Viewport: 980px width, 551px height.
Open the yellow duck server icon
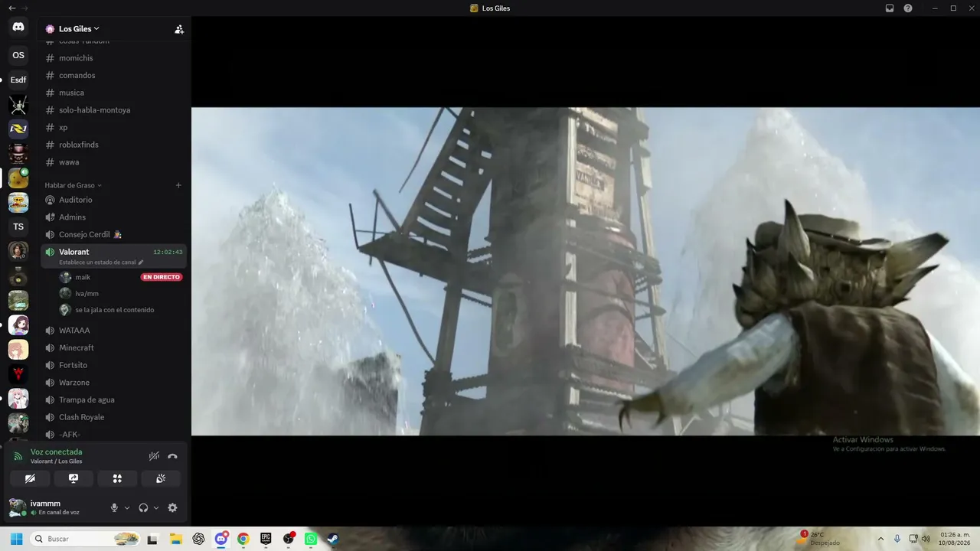pyautogui.click(x=18, y=178)
